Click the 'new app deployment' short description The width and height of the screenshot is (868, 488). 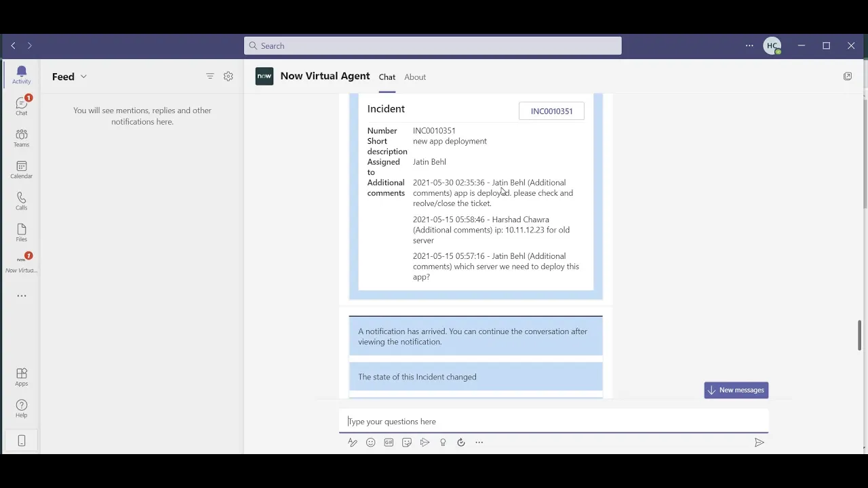click(450, 141)
